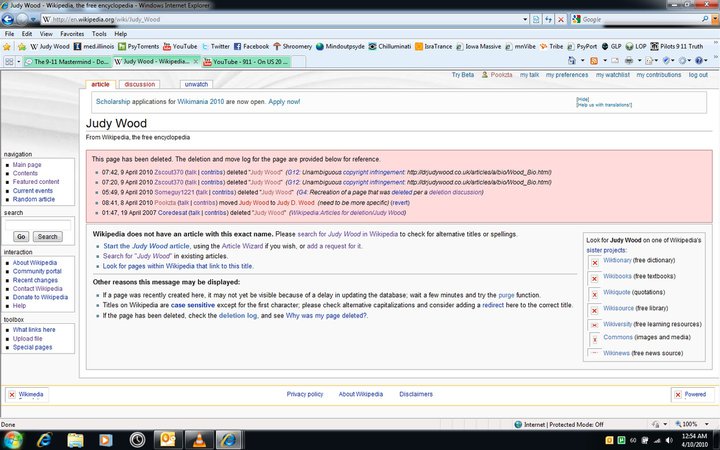Open the Random article link
This screenshot has height=450, width=720.
34,199
